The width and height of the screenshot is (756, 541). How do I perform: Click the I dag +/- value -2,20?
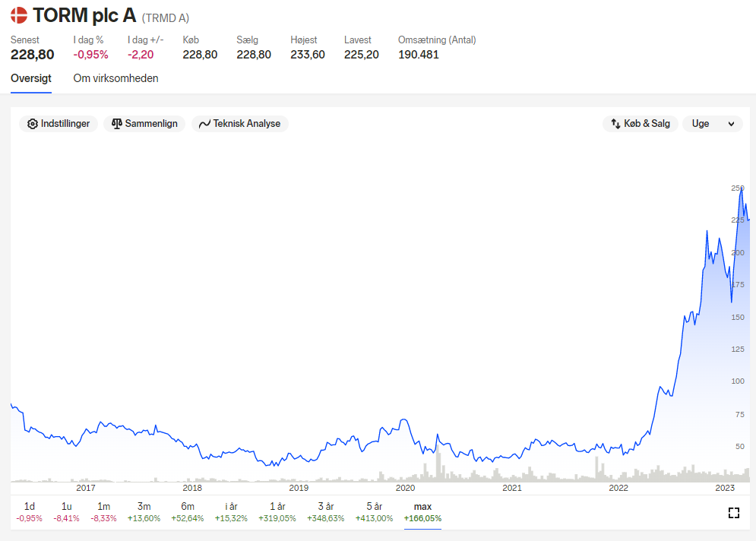141,55
